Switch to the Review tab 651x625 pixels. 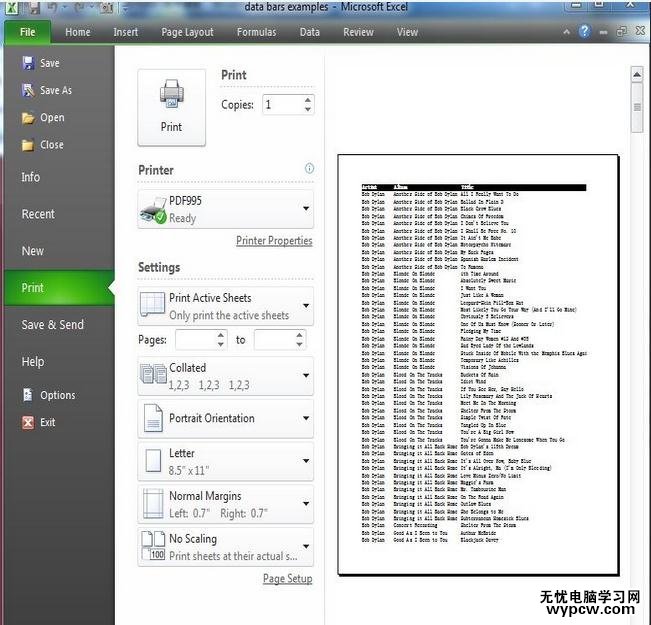click(x=358, y=32)
